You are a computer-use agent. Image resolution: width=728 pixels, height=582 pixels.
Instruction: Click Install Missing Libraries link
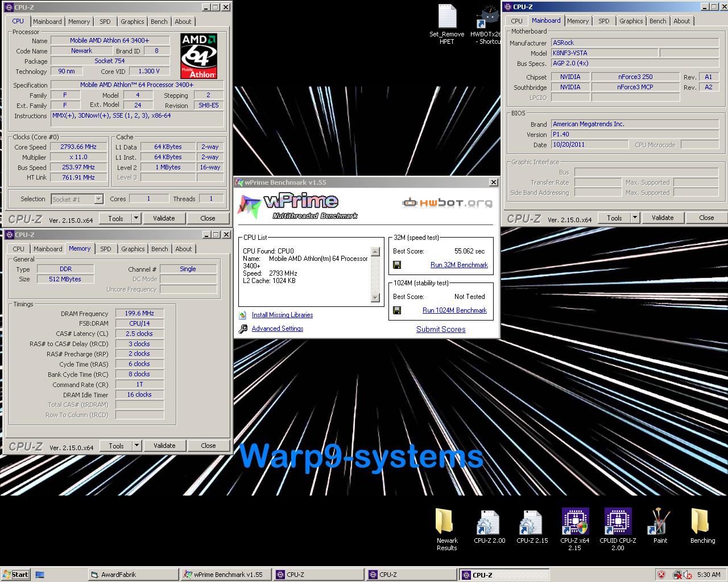[x=282, y=315]
